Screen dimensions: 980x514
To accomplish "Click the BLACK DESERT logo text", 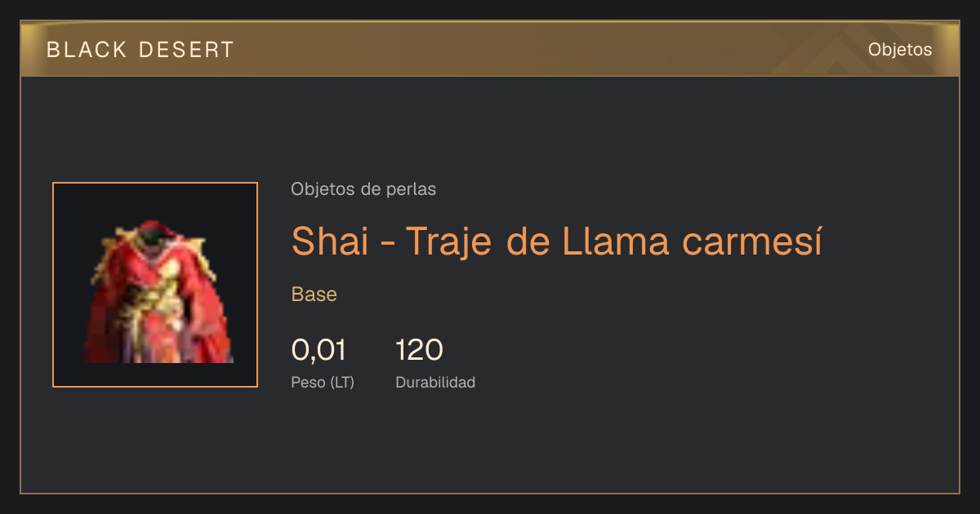I will point(140,50).
